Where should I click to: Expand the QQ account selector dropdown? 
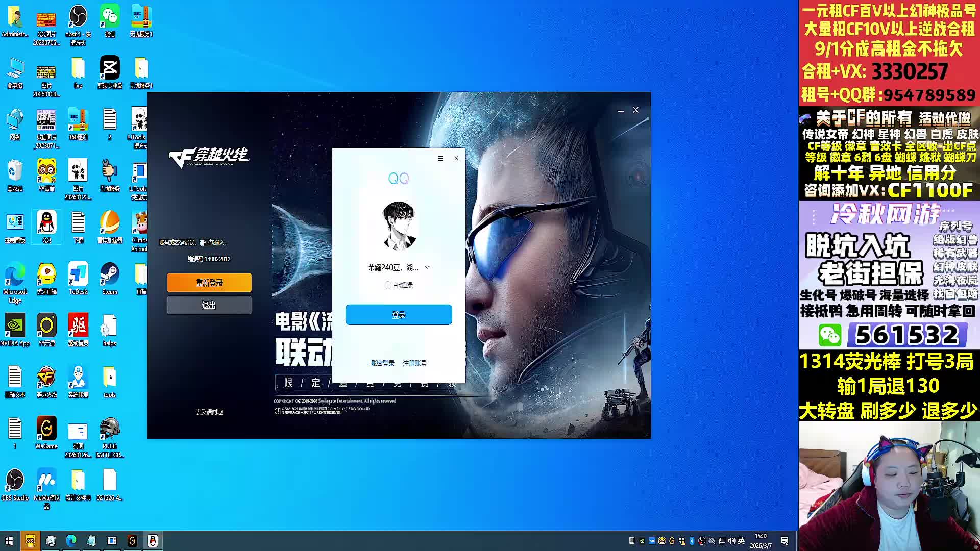(x=427, y=267)
